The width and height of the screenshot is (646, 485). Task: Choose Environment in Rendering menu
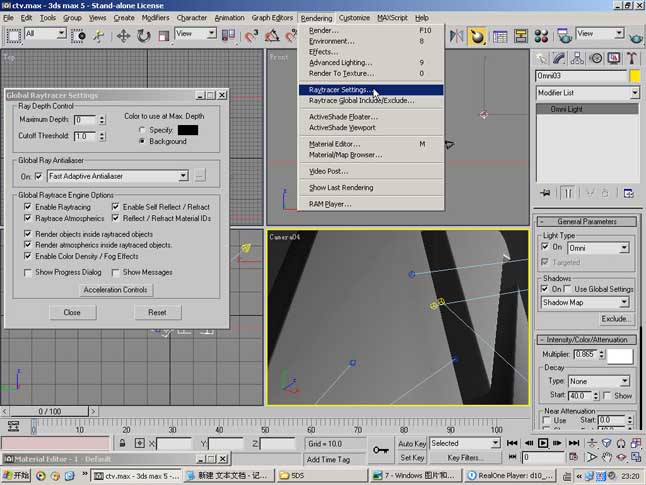tap(371, 41)
